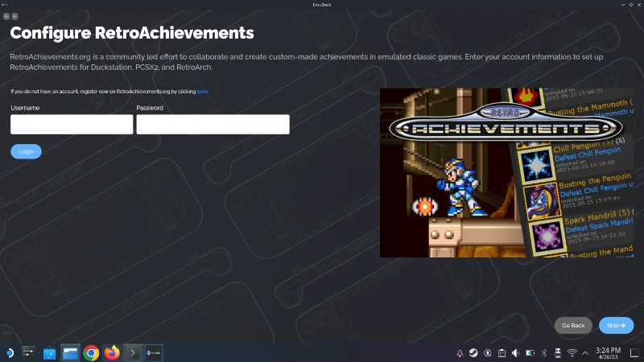Focus the Password input field
The image size is (644, 362).
[x=213, y=125]
